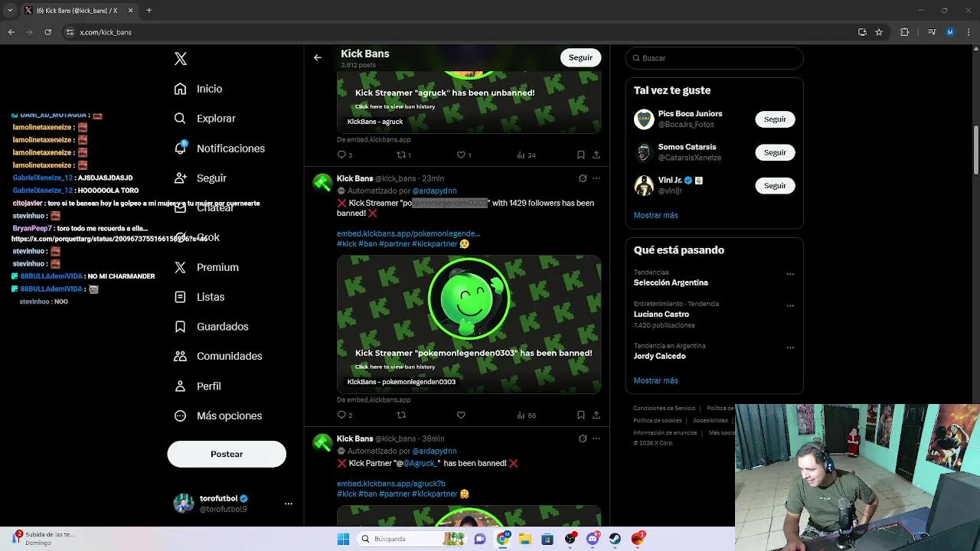Viewport: 980px width, 551px height.
Task: Click @ardapydnn mention in 23min post
Action: [x=434, y=191]
